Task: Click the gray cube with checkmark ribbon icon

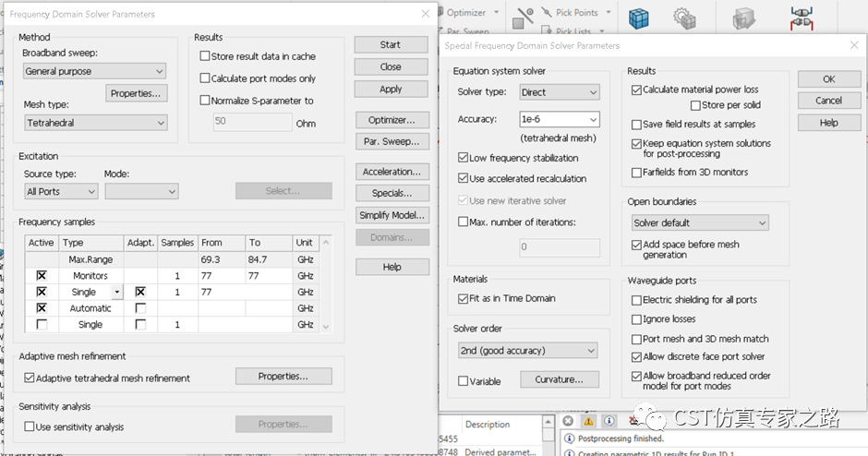Action: point(743,18)
